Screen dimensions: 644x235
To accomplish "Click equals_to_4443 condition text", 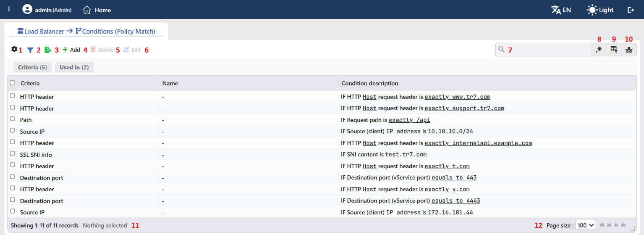I will pos(456,201).
